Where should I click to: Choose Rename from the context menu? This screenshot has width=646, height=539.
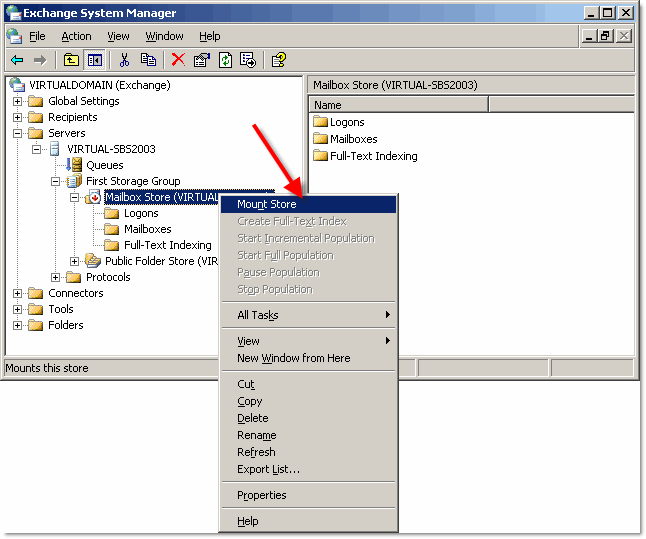point(308,435)
